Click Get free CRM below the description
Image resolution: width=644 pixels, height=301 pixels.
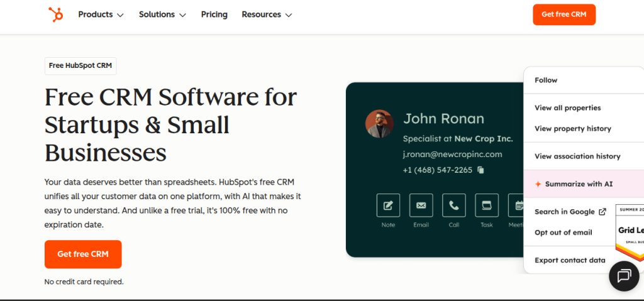click(x=83, y=254)
